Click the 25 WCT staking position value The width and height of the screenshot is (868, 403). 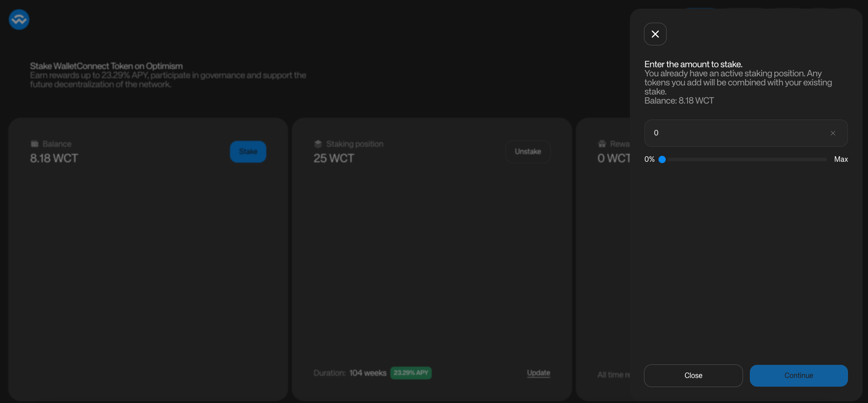click(x=334, y=159)
